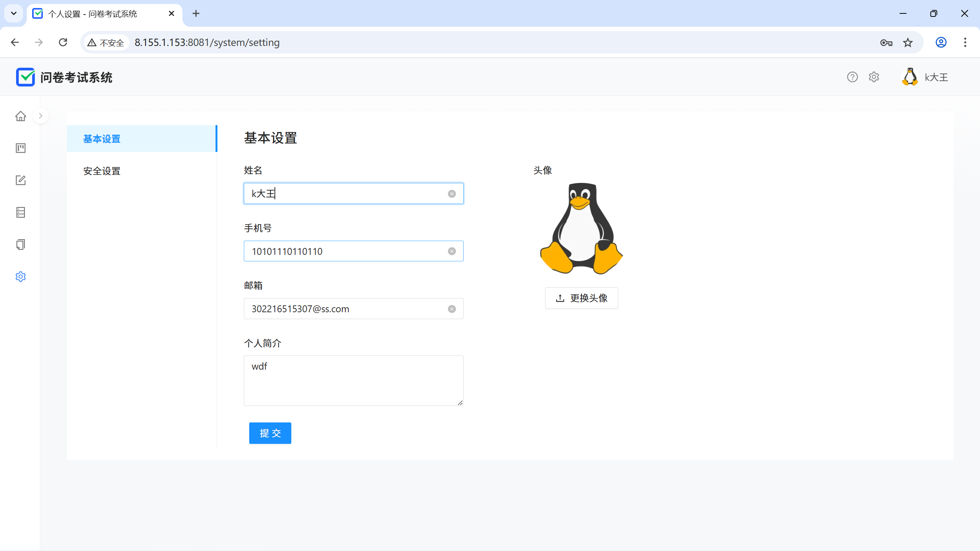Click into the 个人简介 text area
This screenshot has width=980, height=551.
353,380
